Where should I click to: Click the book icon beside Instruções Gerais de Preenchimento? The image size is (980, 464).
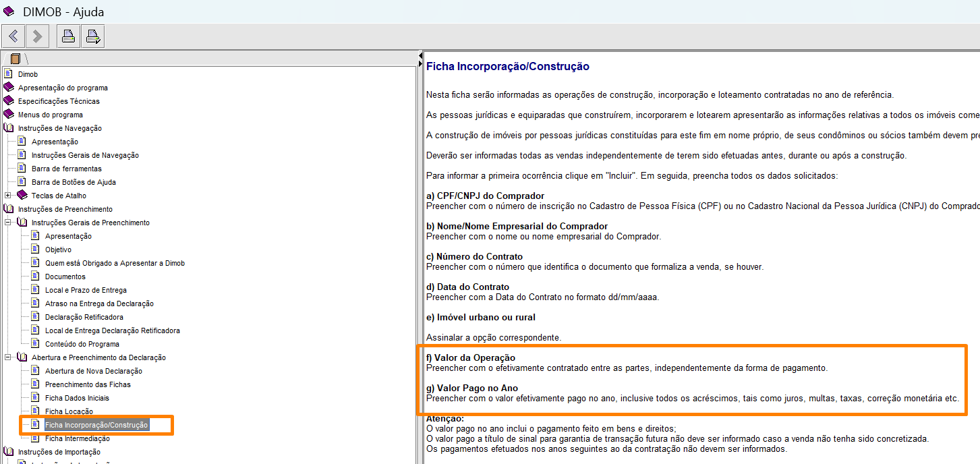[x=22, y=223]
